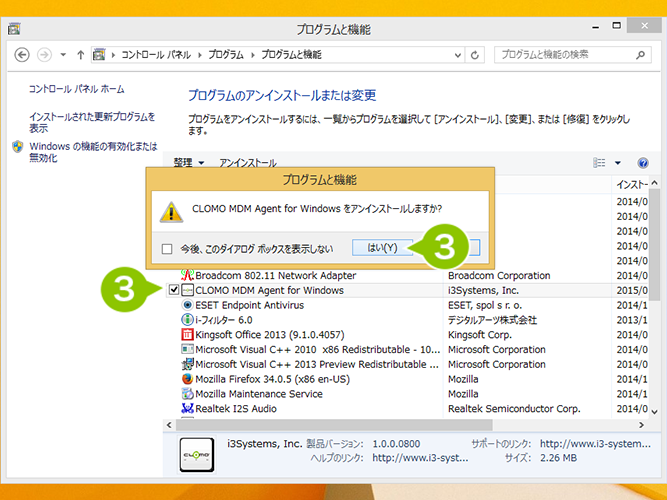Click vertical scrollbar up arrow
This screenshot has height=500, width=667.
655,183
